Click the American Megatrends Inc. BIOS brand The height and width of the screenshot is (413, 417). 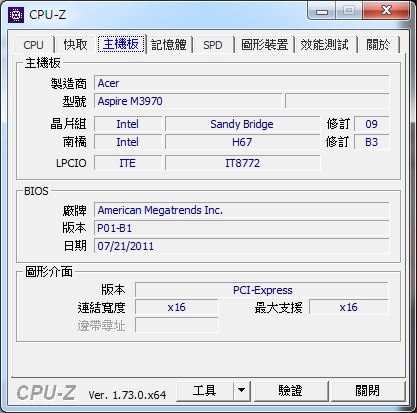coord(242,210)
